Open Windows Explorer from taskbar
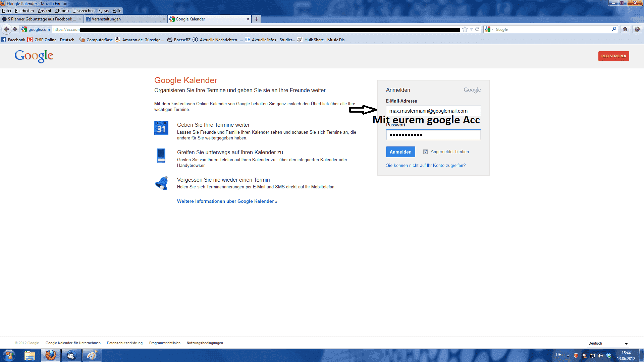 30,356
